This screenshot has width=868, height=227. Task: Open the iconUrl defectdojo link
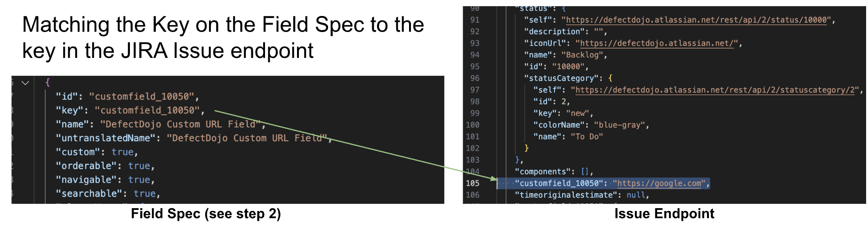click(657, 43)
